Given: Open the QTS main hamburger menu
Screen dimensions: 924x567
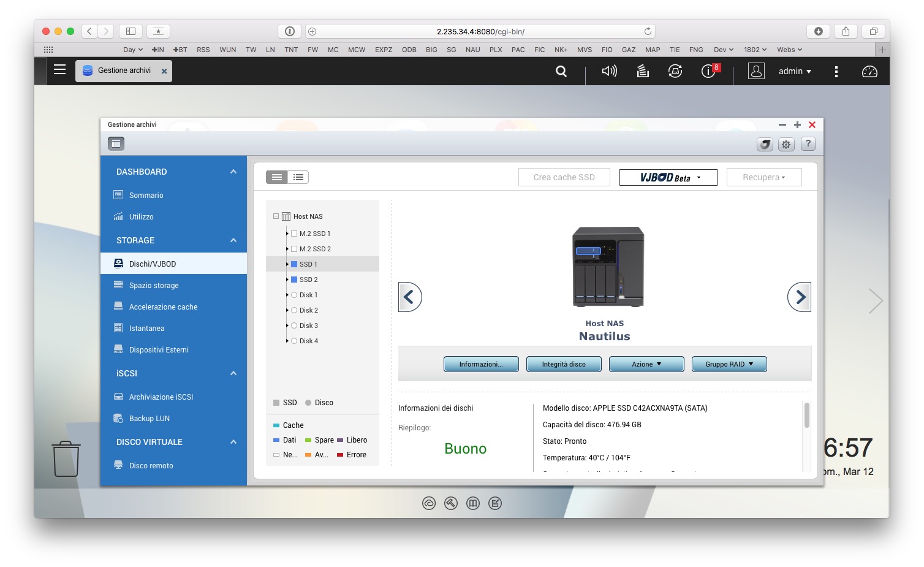Looking at the screenshot, I should click(59, 70).
